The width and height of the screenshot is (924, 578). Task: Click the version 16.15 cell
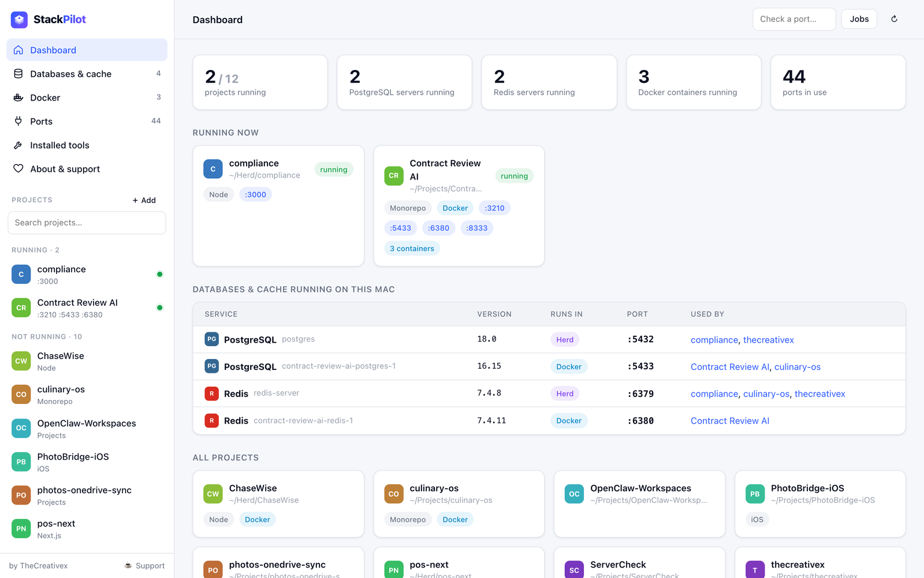[489, 366]
